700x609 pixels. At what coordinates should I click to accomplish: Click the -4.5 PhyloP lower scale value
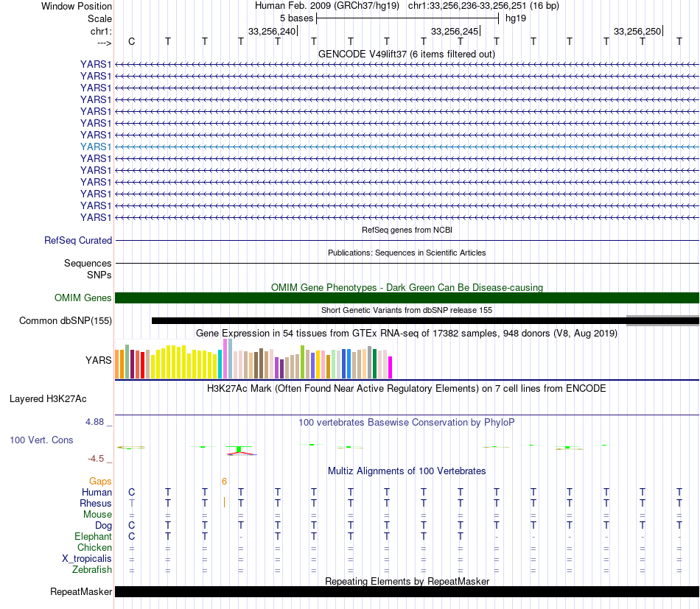96,459
